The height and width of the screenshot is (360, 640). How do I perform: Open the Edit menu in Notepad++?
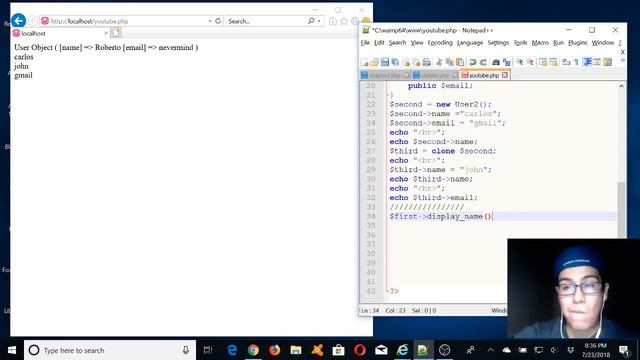[x=379, y=43]
